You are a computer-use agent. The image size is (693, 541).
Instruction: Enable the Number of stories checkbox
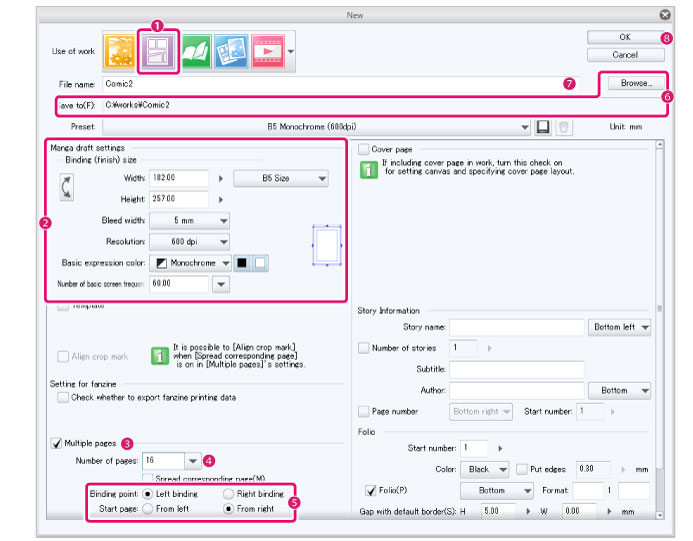364,348
